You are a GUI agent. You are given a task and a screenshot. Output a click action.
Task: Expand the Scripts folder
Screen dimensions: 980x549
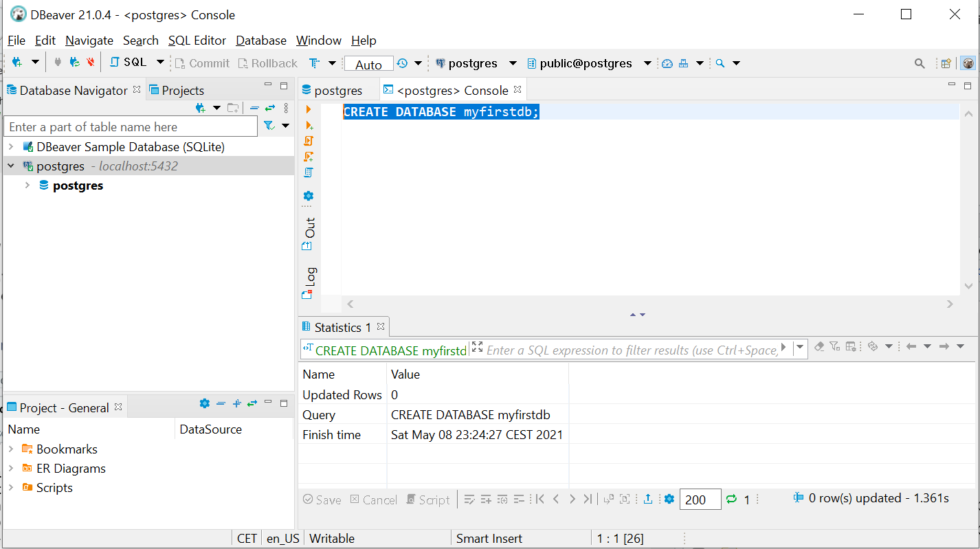[x=11, y=487]
